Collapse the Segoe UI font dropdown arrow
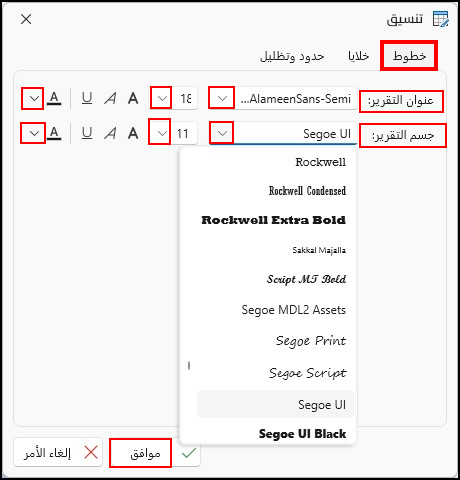The width and height of the screenshot is (460, 480). pyautogui.click(x=221, y=133)
